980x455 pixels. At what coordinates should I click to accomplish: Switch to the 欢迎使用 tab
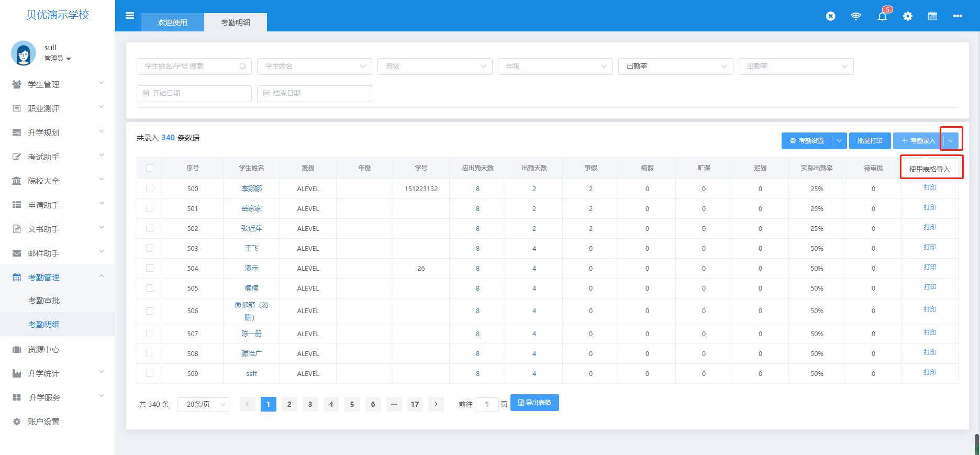point(173,23)
